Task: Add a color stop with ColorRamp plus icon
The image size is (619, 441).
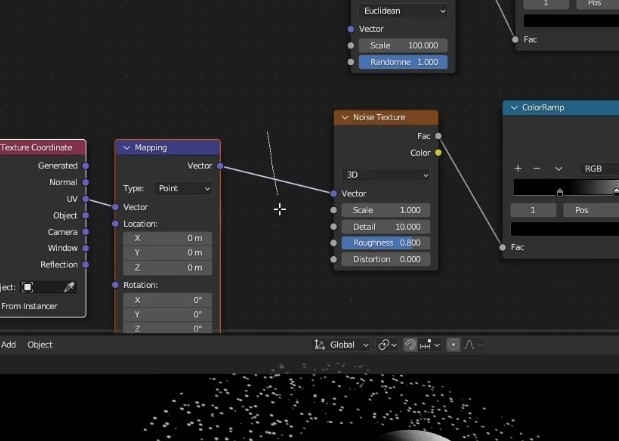Action: pyautogui.click(x=518, y=169)
